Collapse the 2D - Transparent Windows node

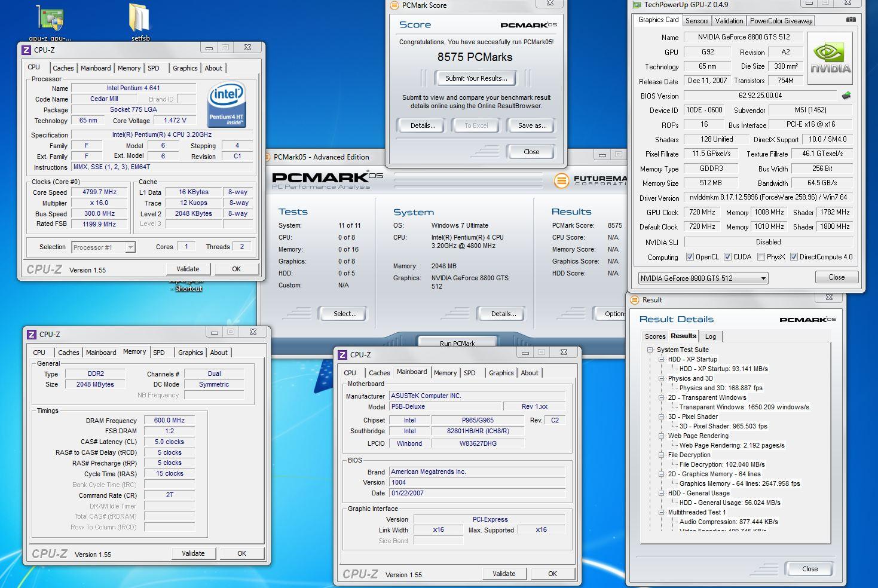click(662, 397)
